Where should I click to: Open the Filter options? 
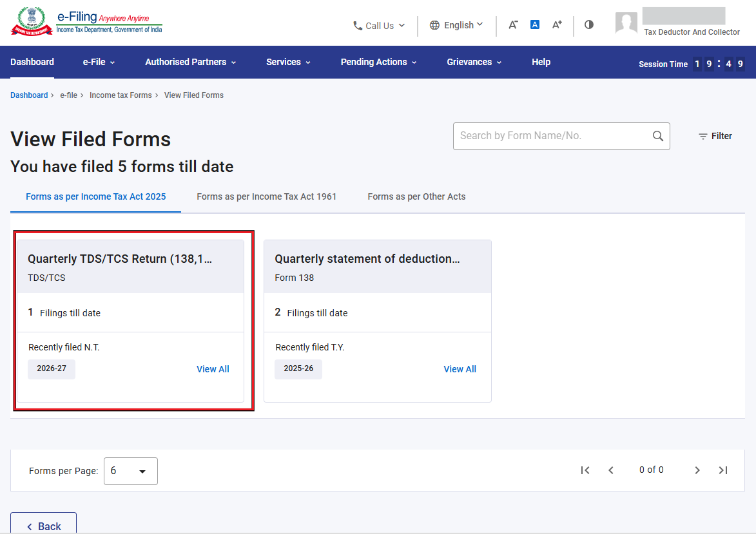(x=715, y=137)
